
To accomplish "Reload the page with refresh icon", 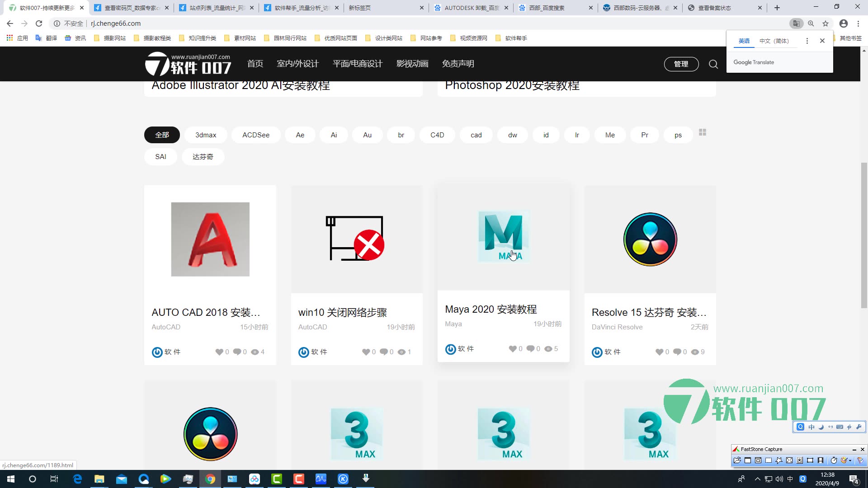I will [39, 23].
